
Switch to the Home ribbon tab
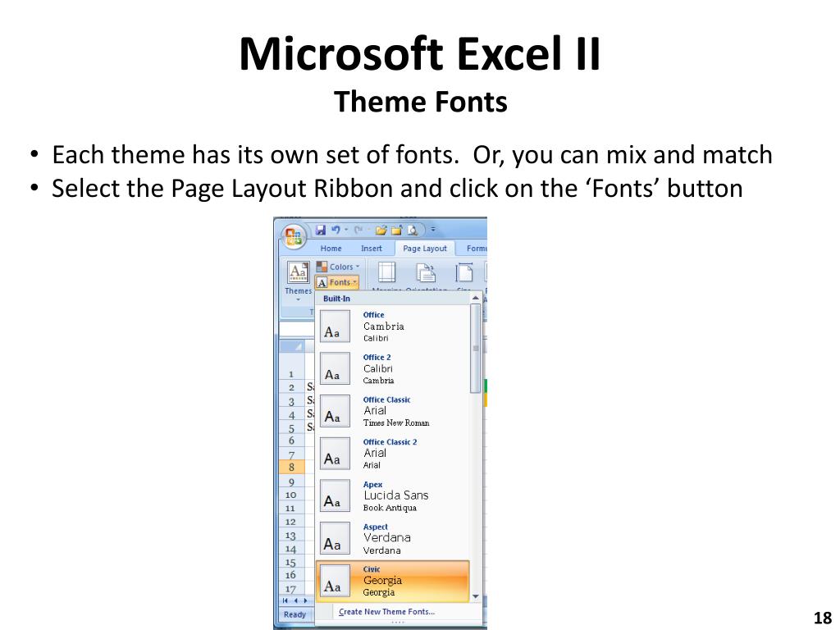(331, 249)
